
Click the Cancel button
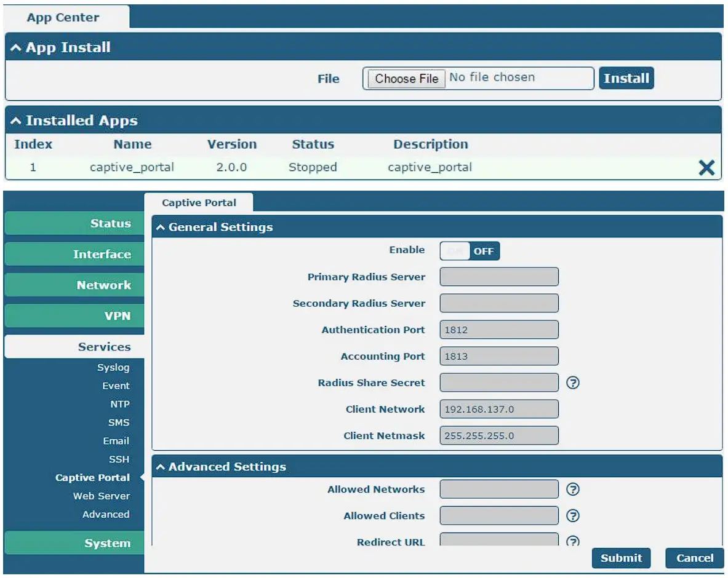click(695, 558)
